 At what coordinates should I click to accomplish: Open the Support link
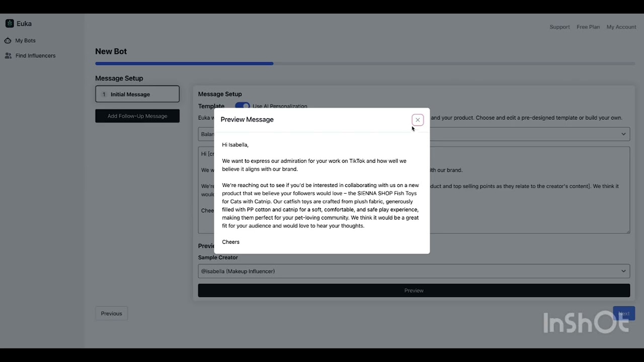(559, 27)
